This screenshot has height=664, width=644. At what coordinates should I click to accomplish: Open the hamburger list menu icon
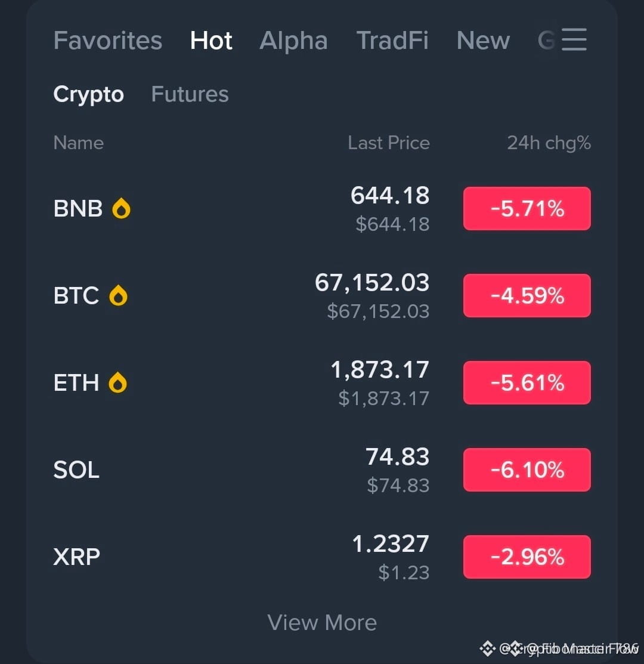click(x=574, y=40)
